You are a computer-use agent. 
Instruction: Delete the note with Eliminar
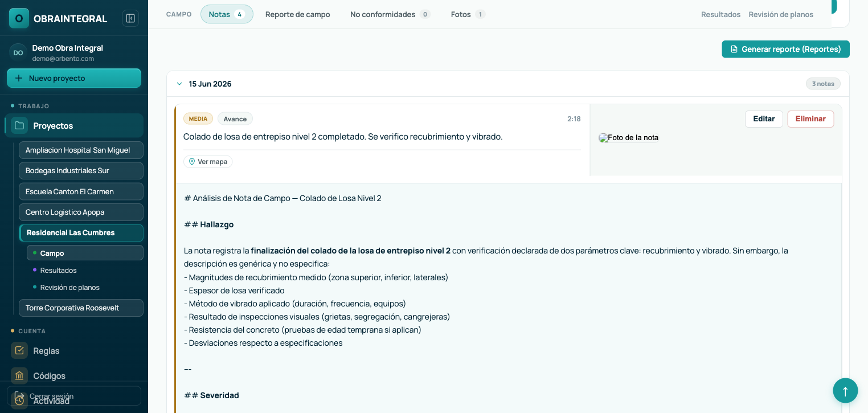[x=810, y=119]
